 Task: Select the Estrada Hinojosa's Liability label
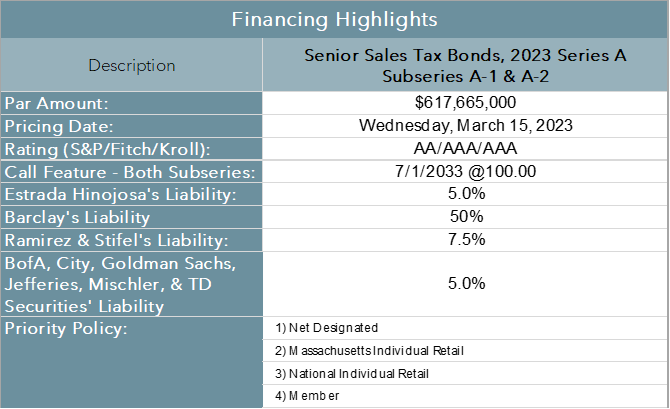click(131, 195)
